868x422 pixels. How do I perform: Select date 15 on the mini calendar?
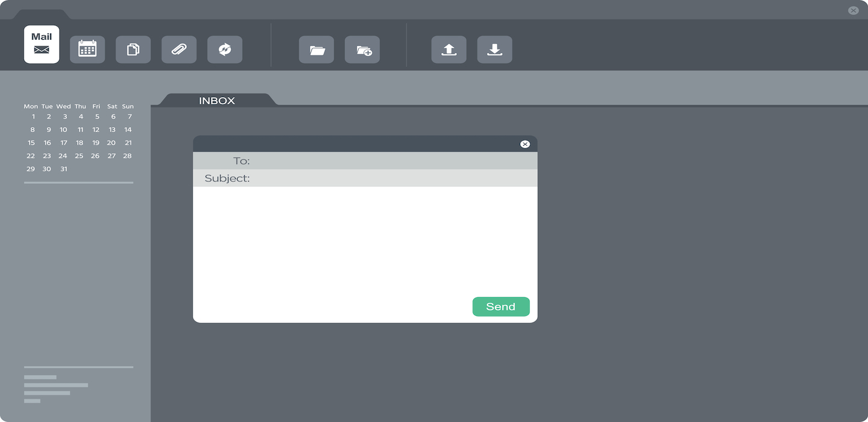tap(31, 142)
